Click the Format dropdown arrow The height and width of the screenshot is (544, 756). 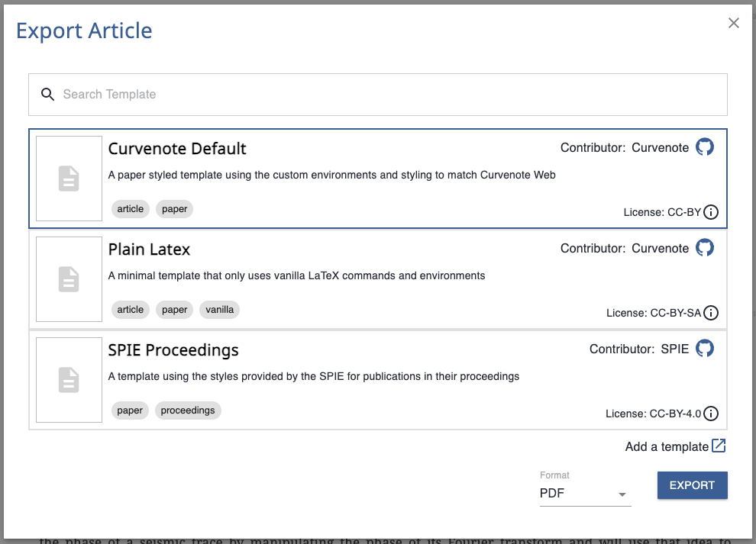click(x=622, y=494)
